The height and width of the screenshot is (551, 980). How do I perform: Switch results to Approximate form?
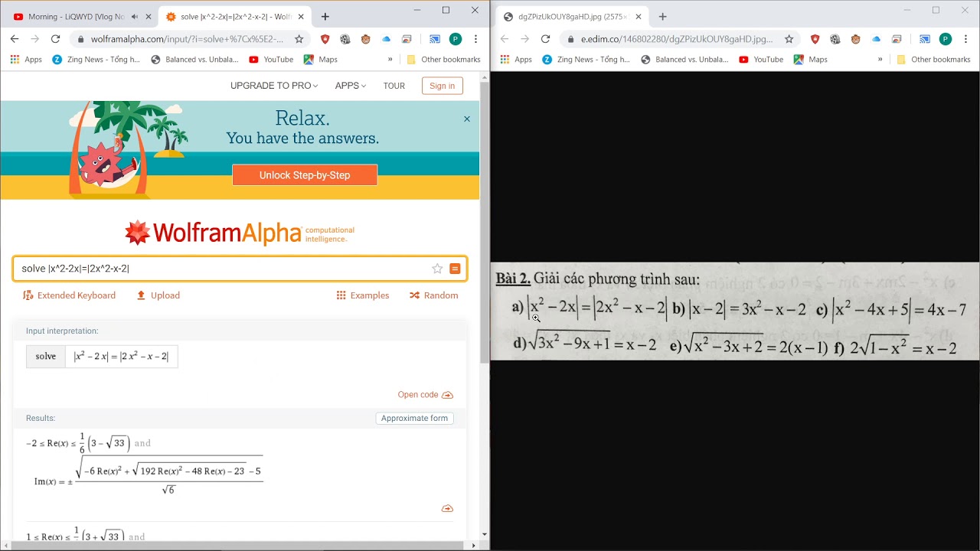click(x=414, y=419)
